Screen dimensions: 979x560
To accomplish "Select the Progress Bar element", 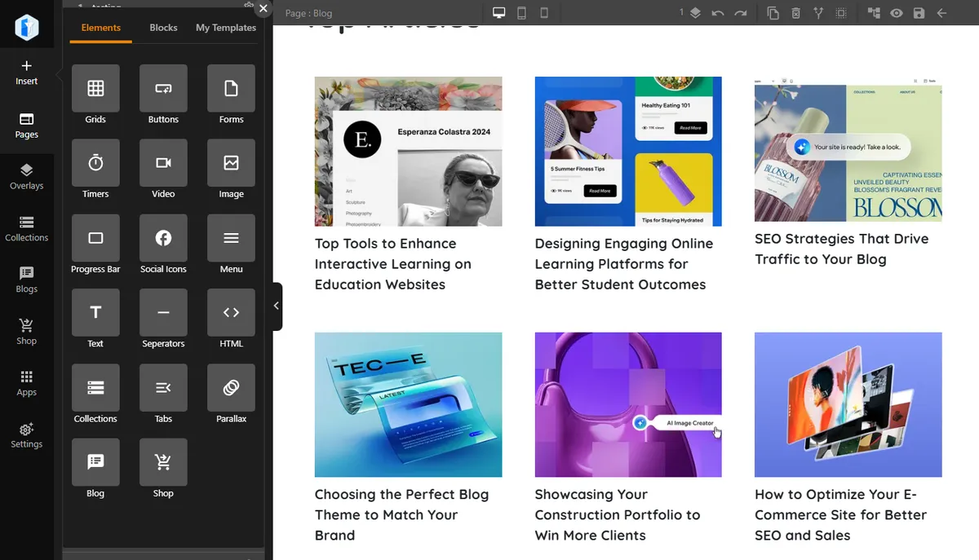I will point(95,238).
